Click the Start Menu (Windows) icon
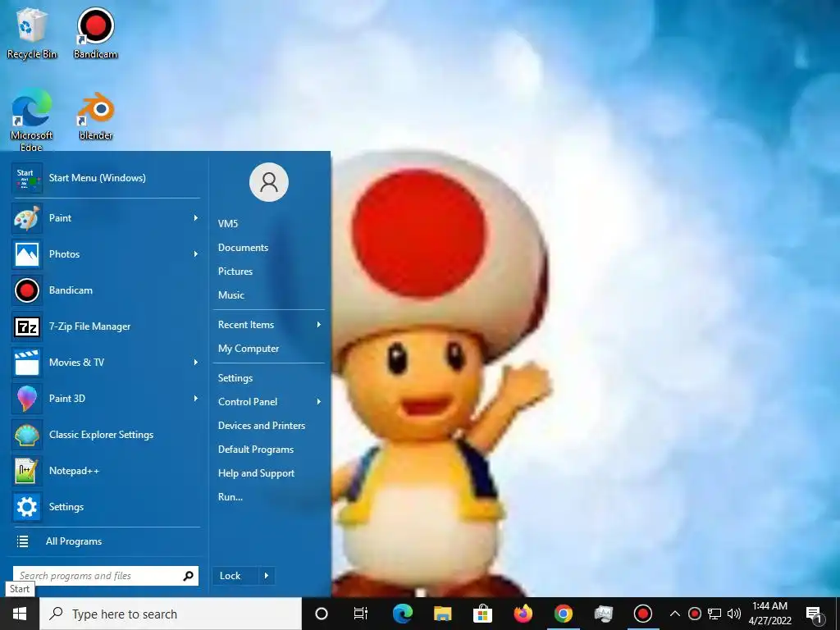The width and height of the screenshot is (840, 630). pos(27,178)
